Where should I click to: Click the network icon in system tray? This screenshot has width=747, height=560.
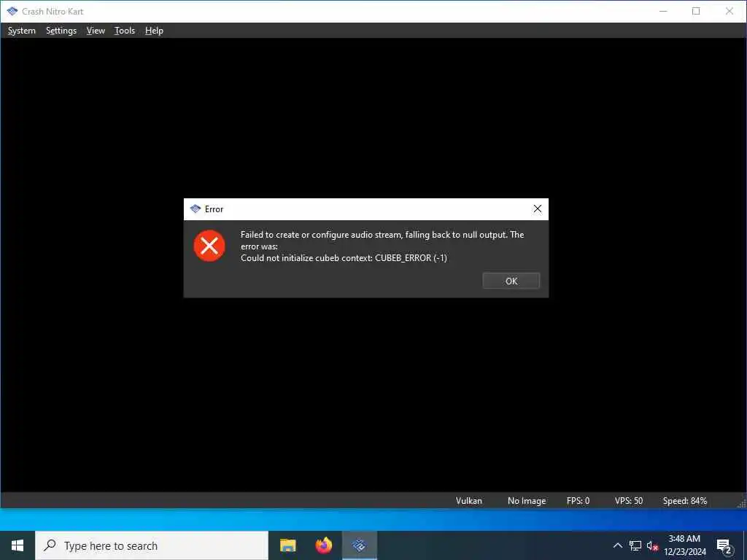pyautogui.click(x=635, y=545)
